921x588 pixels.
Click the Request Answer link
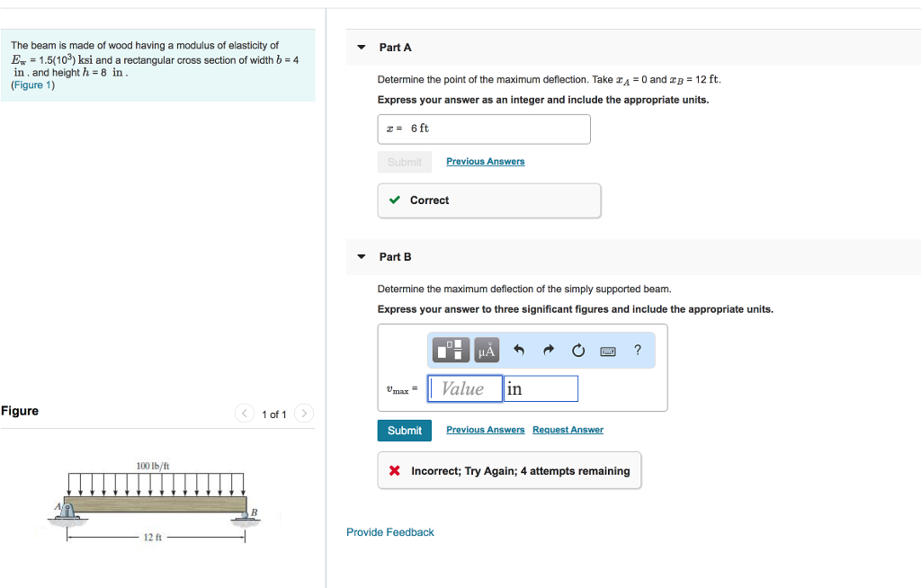coord(568,430)
